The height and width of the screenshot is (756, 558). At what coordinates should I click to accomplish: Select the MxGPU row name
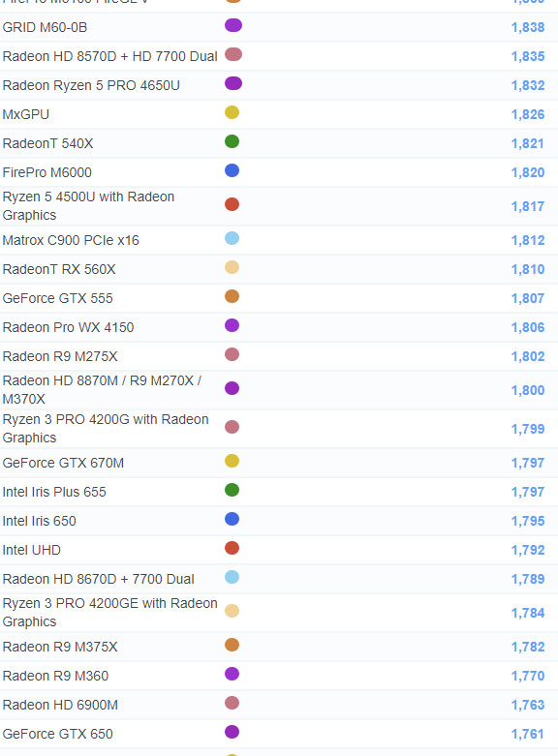[26, 114]
